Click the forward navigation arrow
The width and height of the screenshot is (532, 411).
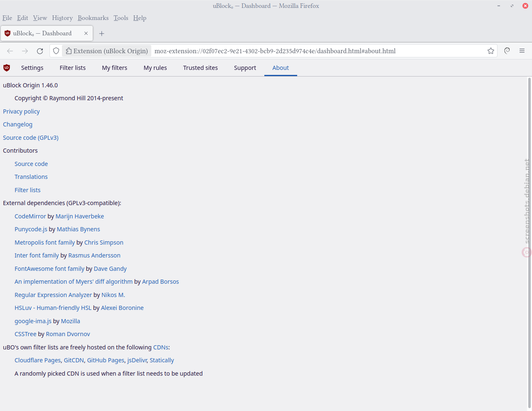tap(25, 51)
